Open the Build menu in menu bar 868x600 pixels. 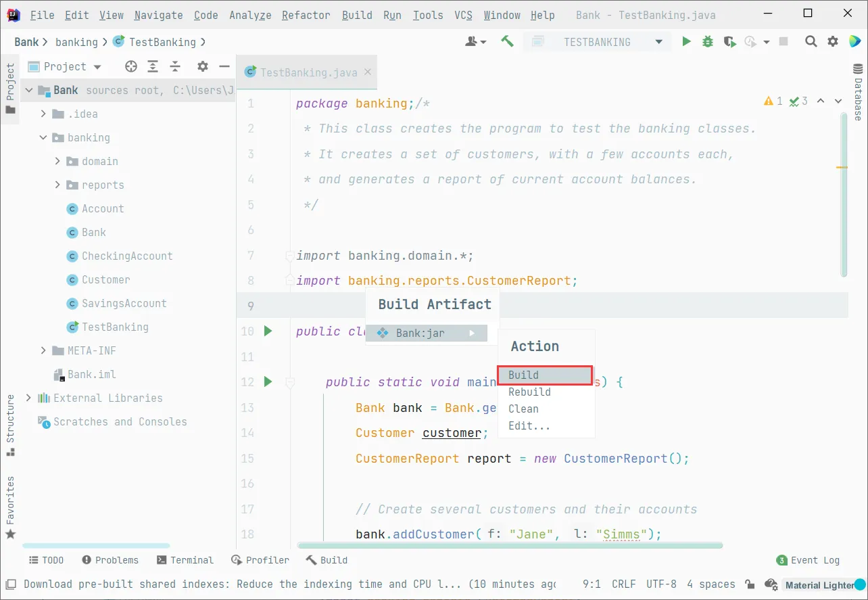point(357,15)
